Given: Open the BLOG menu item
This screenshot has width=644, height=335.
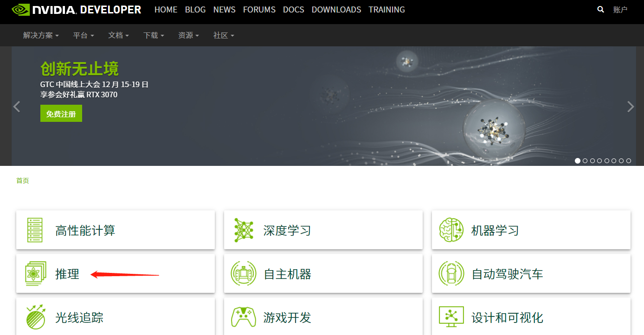Looking at the screenshot, I should [195, 9].
